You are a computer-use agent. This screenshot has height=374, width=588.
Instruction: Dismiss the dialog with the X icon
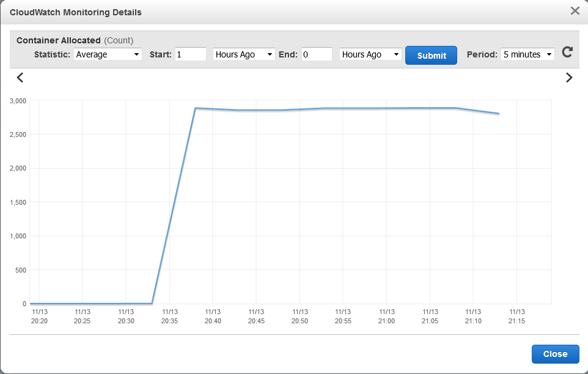coord(575,10)
